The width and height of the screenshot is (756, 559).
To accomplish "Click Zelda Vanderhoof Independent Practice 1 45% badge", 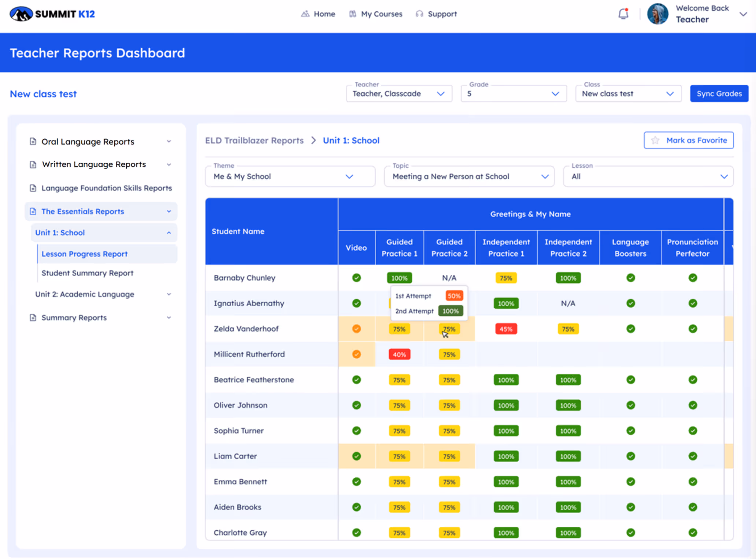I will click(x=506, y=329).
